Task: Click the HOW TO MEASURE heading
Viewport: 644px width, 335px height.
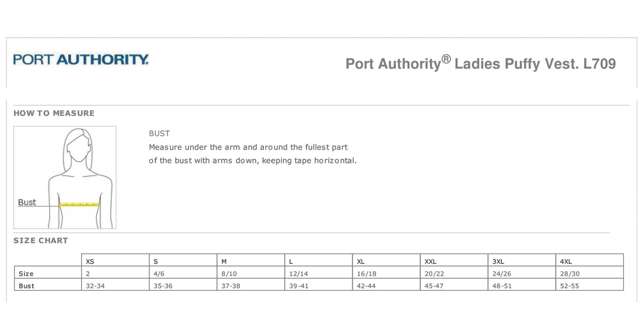Action: [54, 113]
